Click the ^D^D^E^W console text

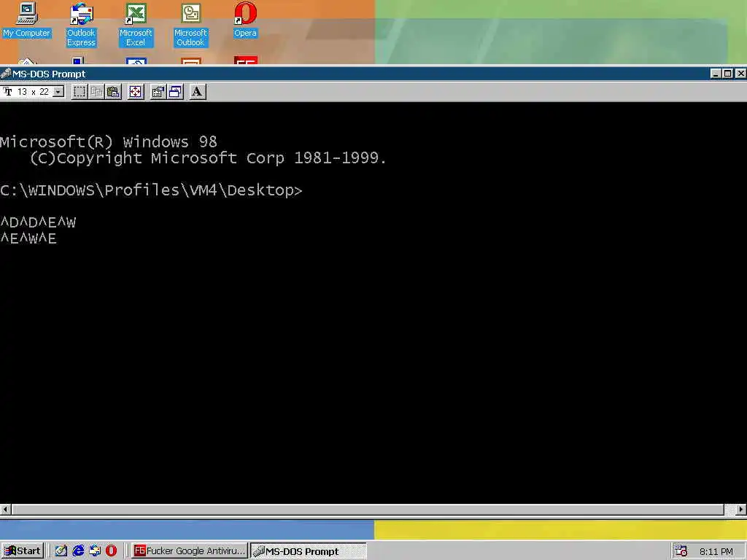point(38,222)
